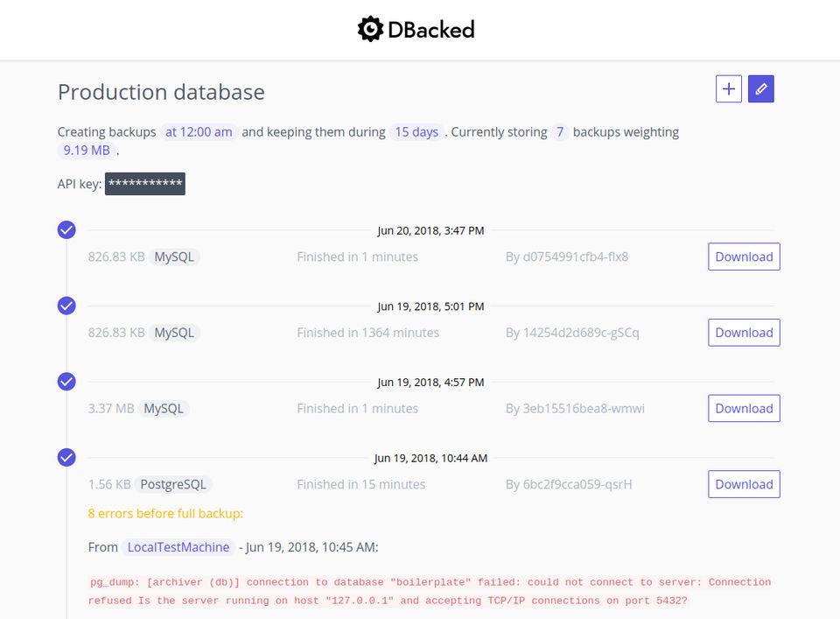The width and height of the screenshot is (840, 619).
Task: Click the checkmark for Jun 20 3:47 PM backup
Action: 66,229
